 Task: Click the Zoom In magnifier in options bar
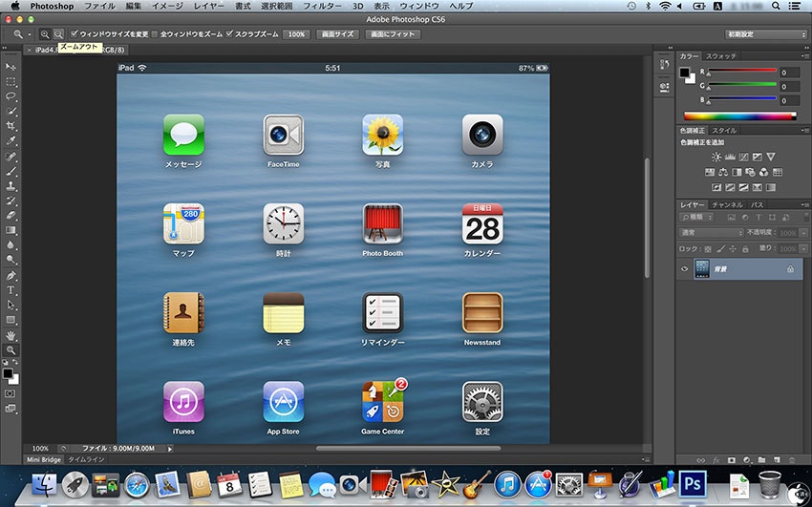[x=45, y=34]
